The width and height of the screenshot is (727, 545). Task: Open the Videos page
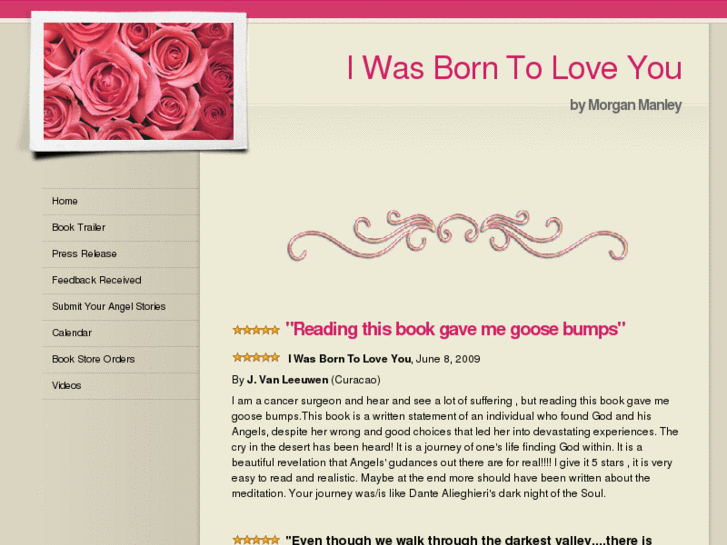click(66, 385)
